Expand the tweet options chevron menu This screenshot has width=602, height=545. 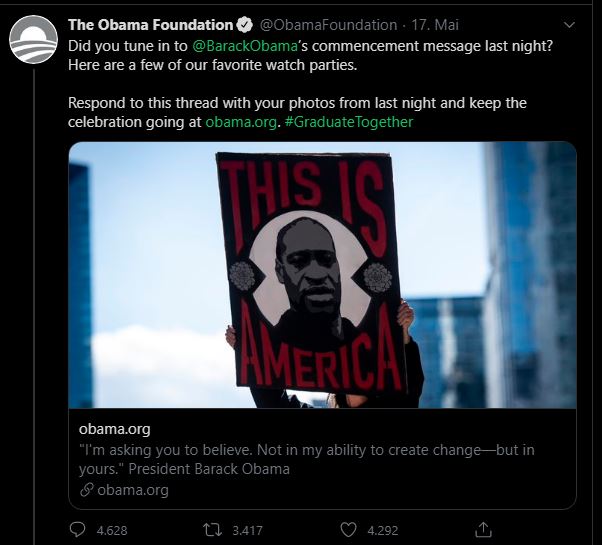(x=569, y=25)
